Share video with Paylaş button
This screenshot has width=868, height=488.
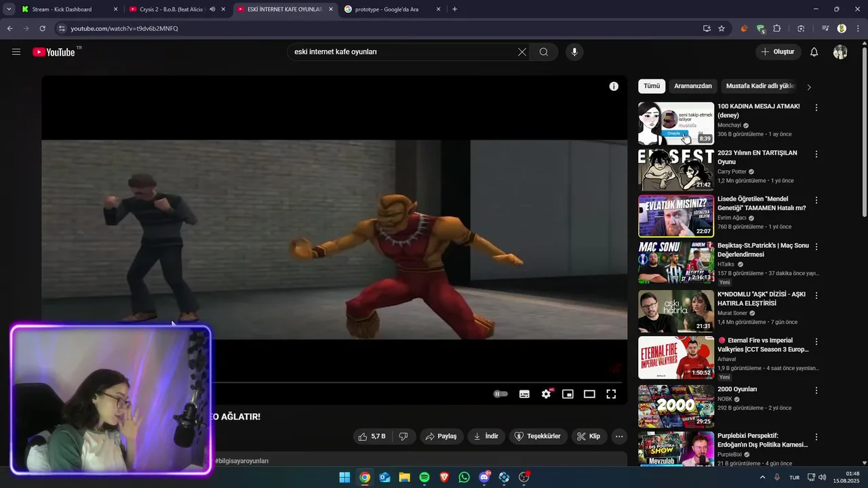coord(441,436)
